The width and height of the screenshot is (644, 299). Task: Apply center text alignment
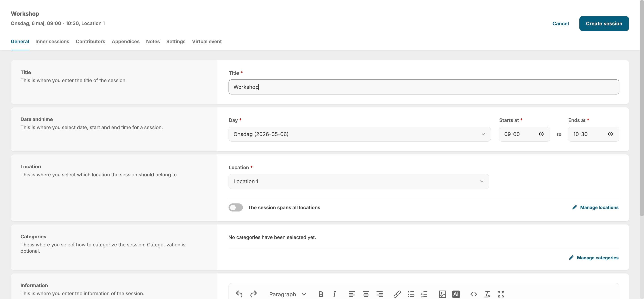(366, 294)
